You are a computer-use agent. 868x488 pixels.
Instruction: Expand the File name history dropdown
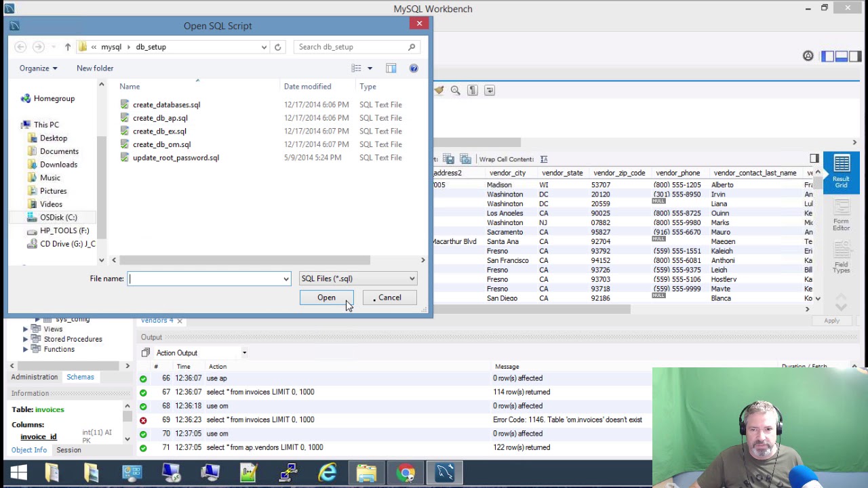click(286, 279)
